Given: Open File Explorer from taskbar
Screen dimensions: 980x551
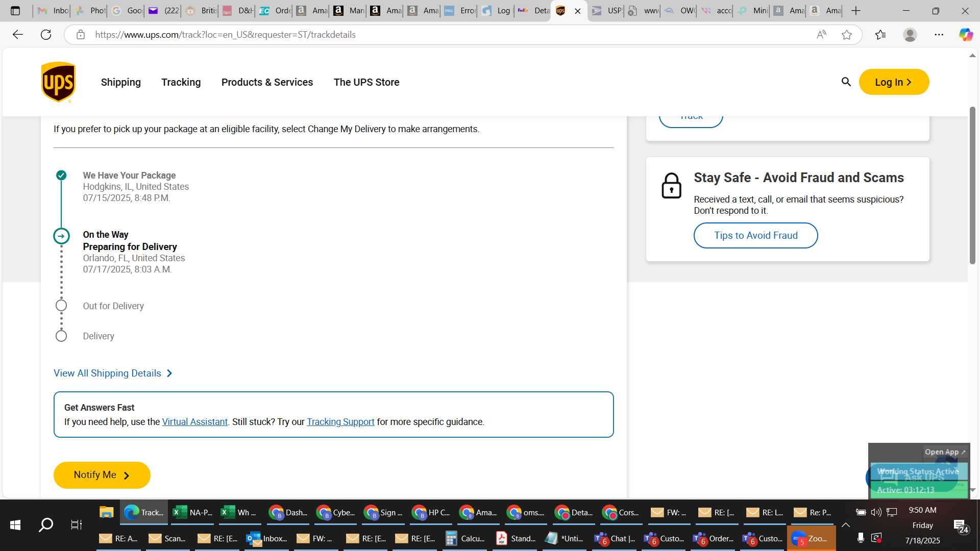Looking at the screenshot, I should [106, 512].
